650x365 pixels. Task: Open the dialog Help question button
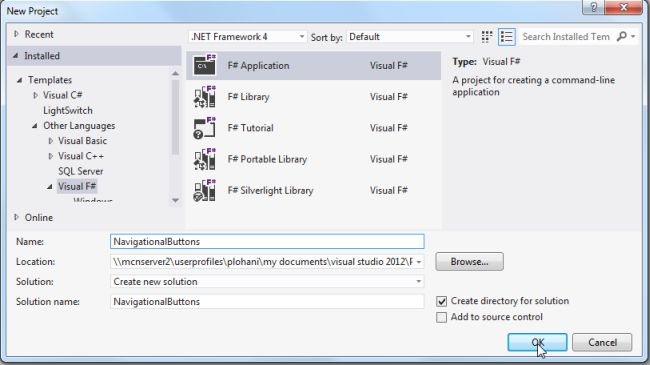593,7
